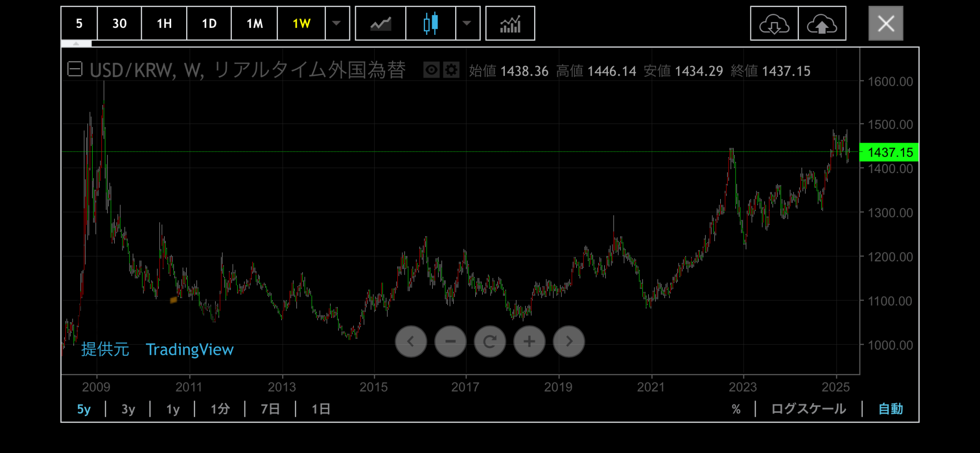This screenshot has width=980, height=453.
Task: Zoom in the chart with the plus button
Action: click(529, 341)
